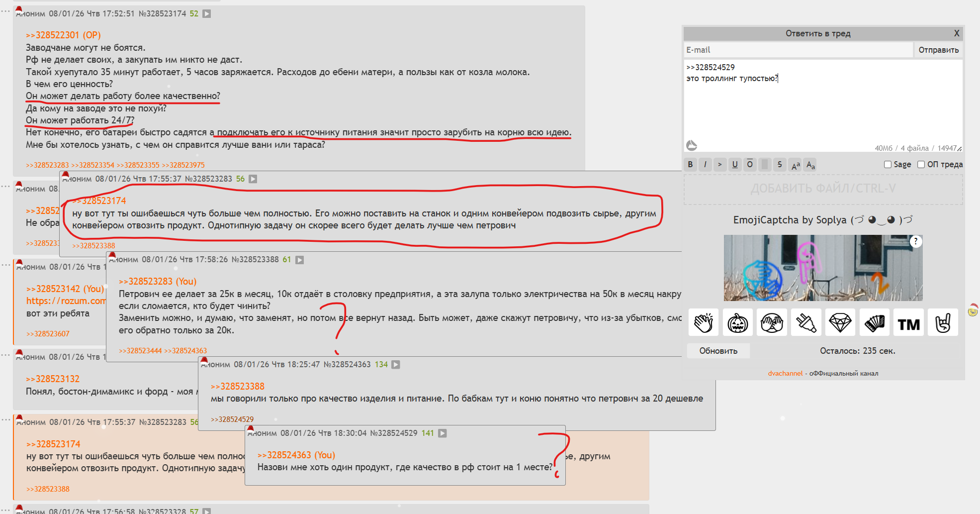The height and width of the screenshot is (514, 980).
Task: Pick the accordion captcha emoji
Action: coord(875,322)
